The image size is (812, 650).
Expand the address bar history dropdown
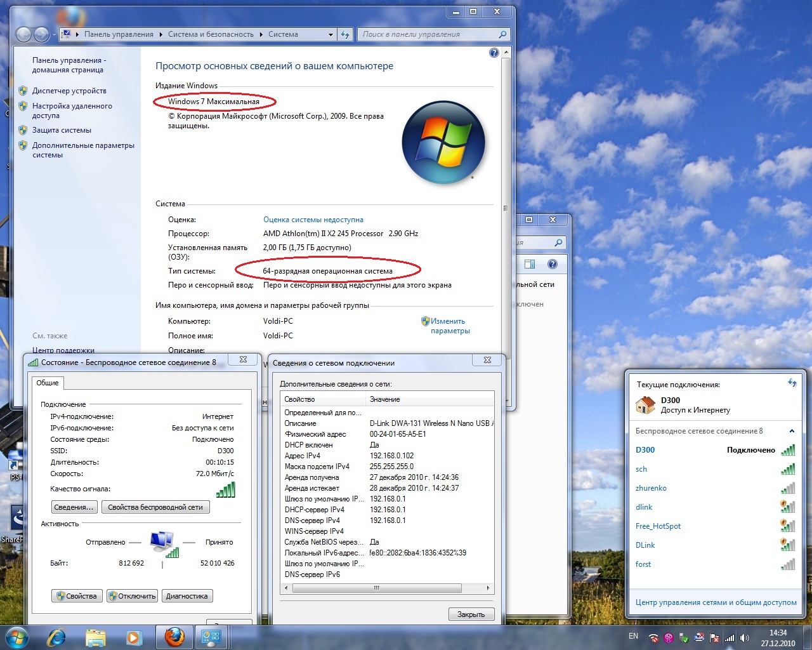click(331, 35)
